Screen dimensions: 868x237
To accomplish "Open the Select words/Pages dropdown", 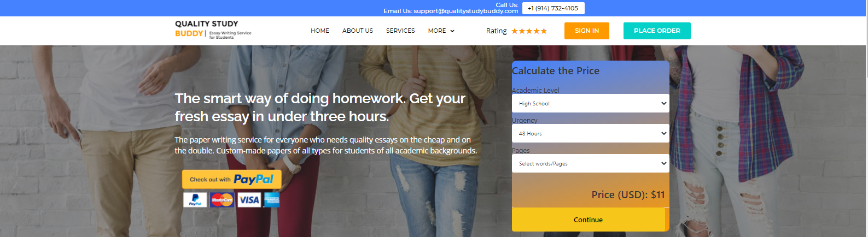I will click(591, 163).
